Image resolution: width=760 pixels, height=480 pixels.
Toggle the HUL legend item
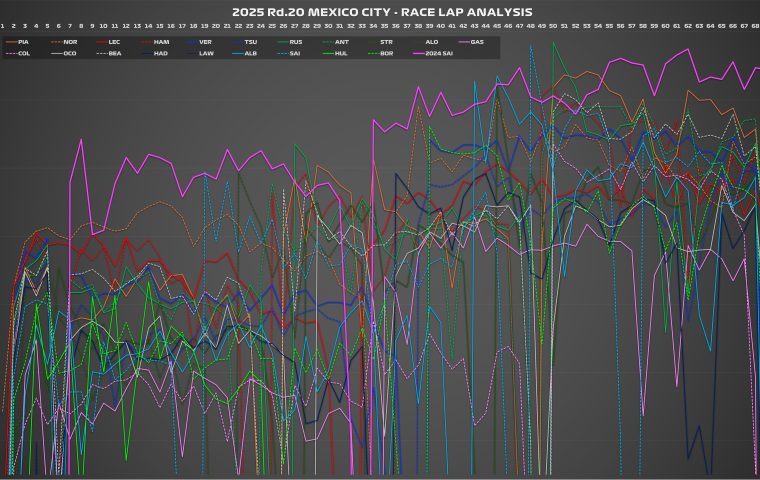coord(341,52)
